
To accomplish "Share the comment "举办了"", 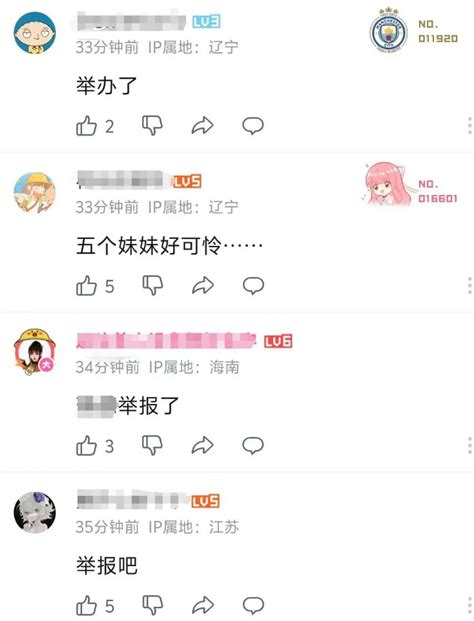I will coord(203,126).
